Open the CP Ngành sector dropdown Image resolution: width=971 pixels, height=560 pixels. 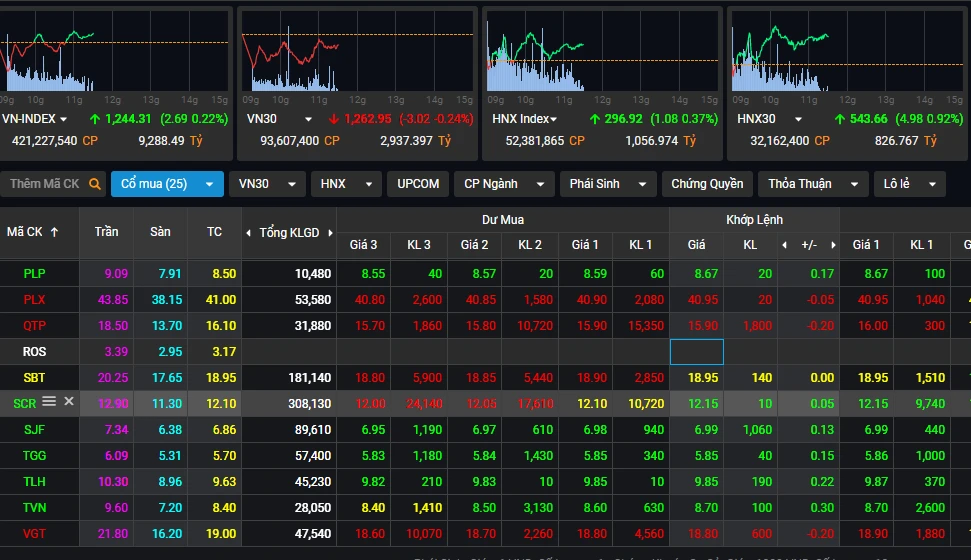point(504,184)
